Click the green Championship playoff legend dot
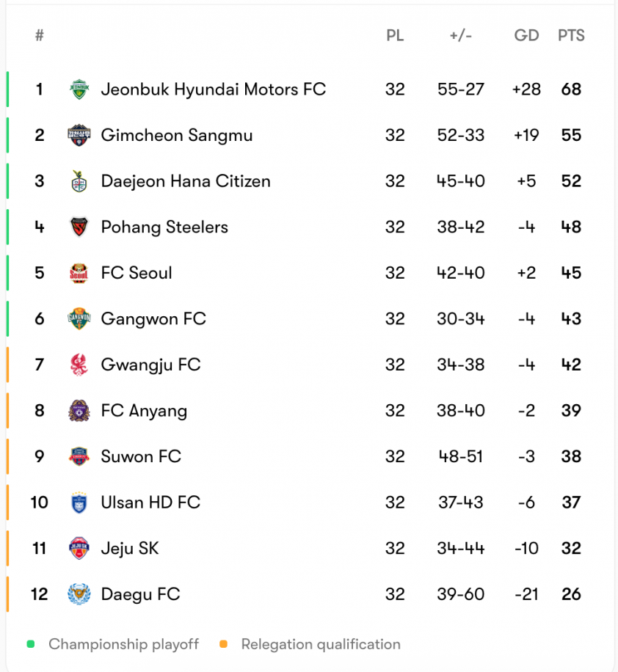Viewport: 618px width, 672px height. 30,644
